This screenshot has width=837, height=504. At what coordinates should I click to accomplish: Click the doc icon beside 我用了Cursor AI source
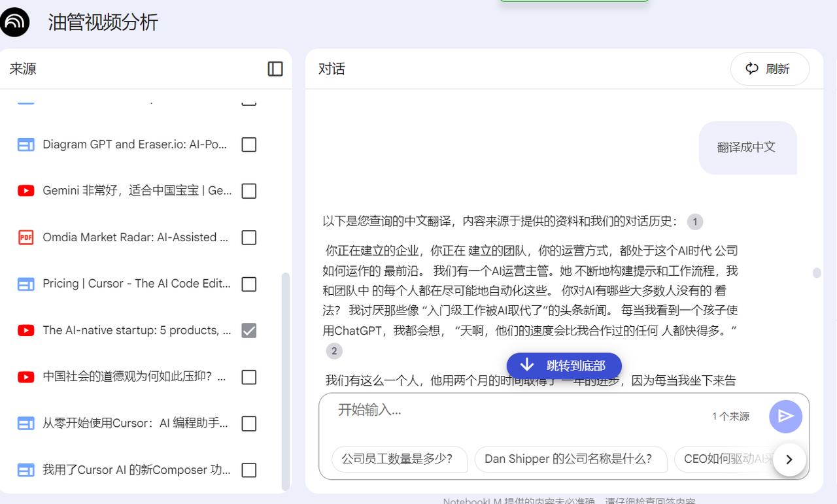[26, 470]
